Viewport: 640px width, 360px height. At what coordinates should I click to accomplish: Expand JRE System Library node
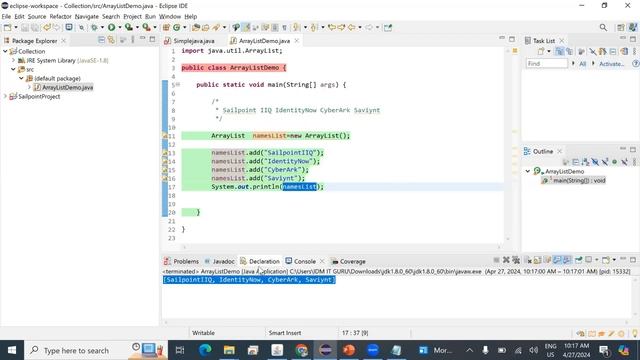[13, 60]
